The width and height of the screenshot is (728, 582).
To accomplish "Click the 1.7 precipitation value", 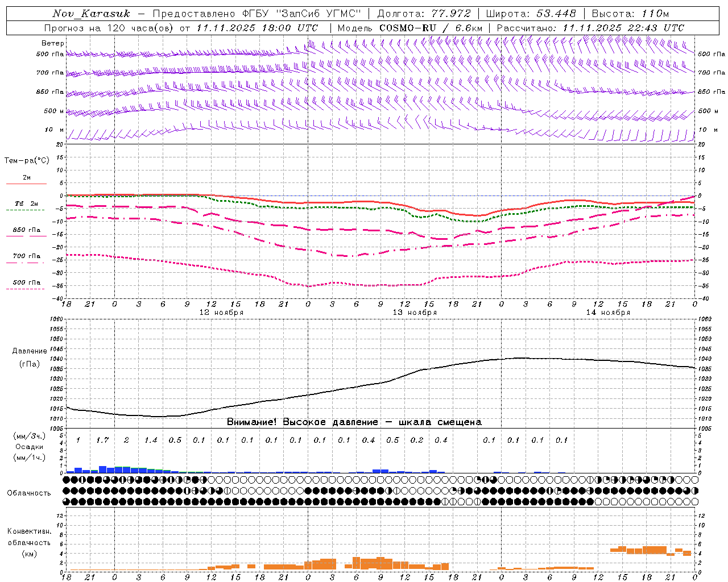I will [102, 440].
